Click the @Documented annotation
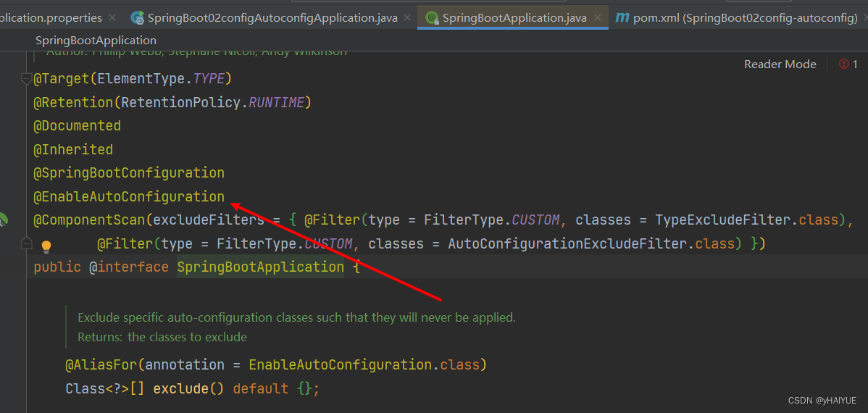 78,125
